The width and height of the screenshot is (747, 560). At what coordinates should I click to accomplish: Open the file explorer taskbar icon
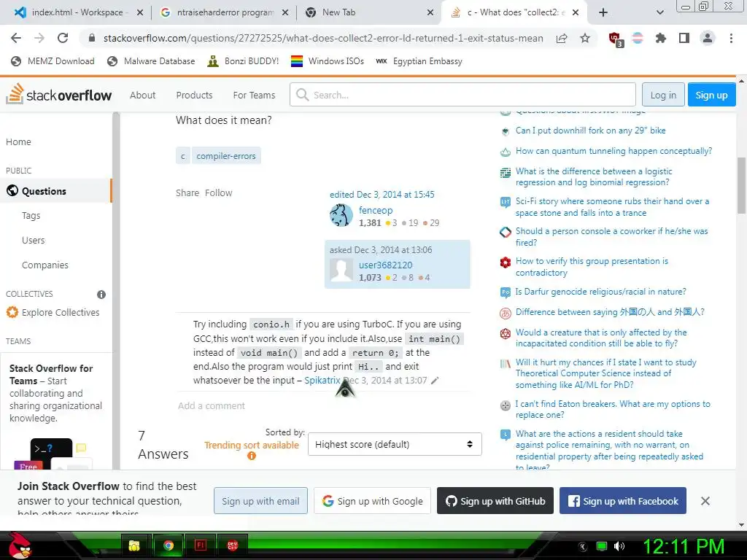click(x=134, y=545)
